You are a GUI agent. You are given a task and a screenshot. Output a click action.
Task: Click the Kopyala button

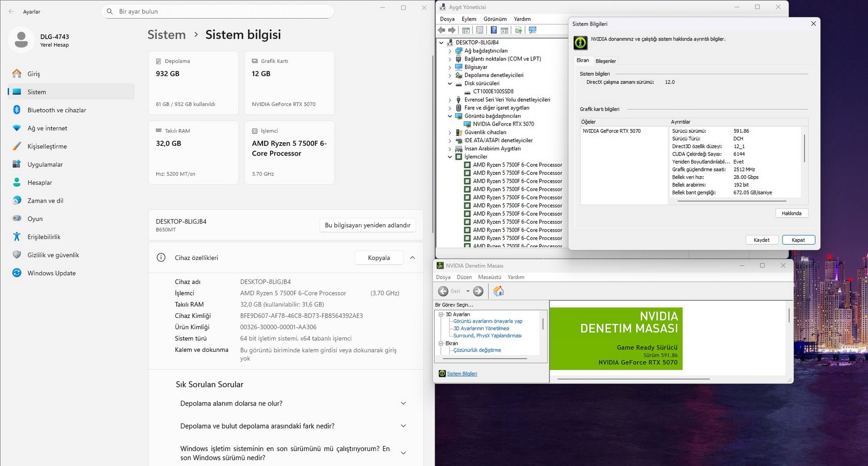(x=379, y=258)
